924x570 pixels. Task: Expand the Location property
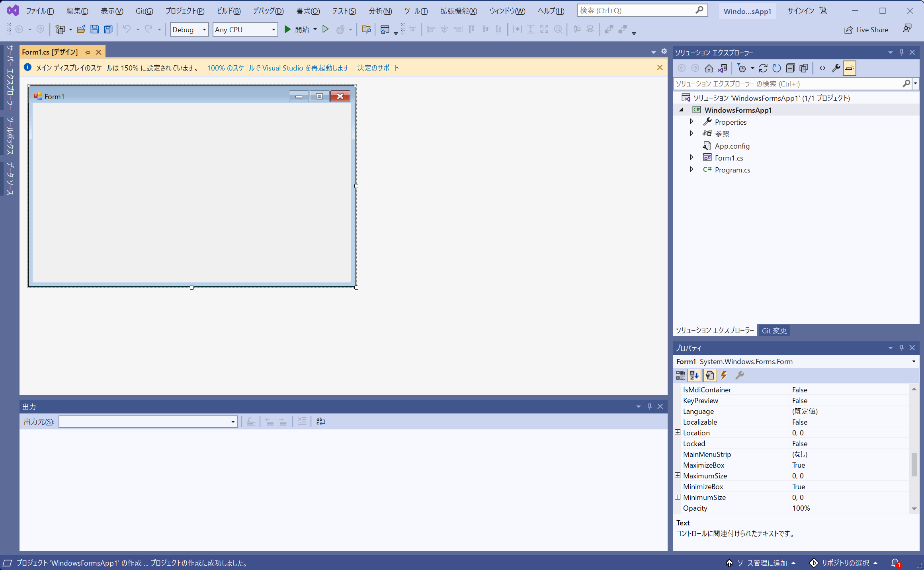[678, 433]
